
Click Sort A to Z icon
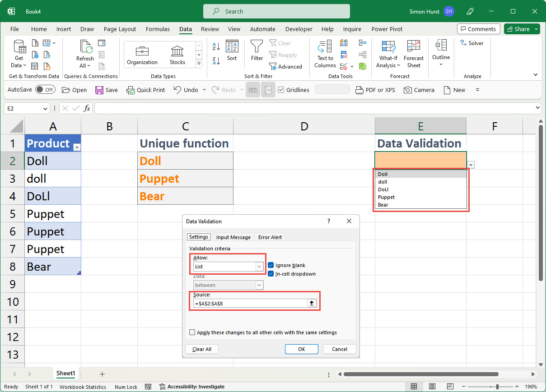216,46
